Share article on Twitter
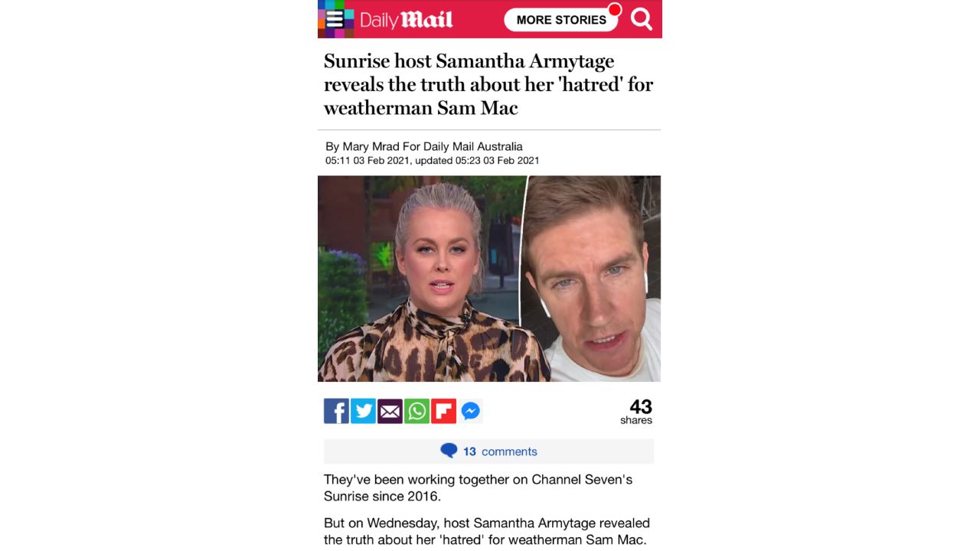Image resolution: width=980 pixels, height=551 pixels. [x=363, y=411]
